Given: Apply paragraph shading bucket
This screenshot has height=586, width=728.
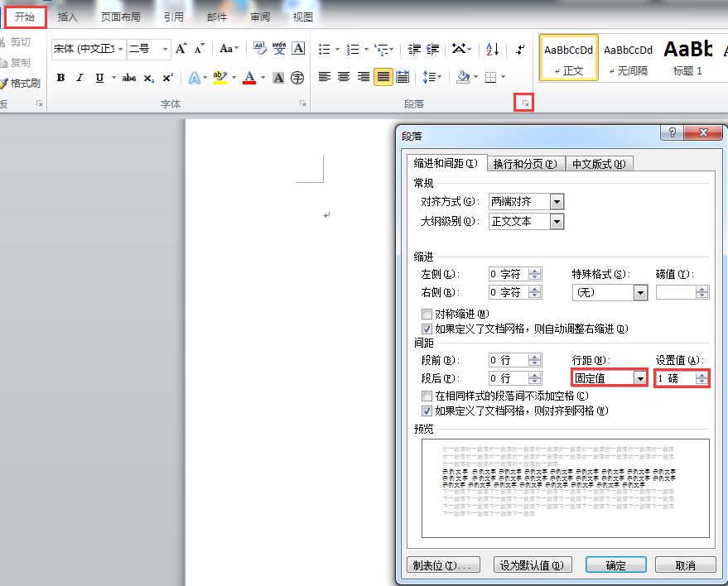Looking at the screenshot, I should tap(463, 76).
